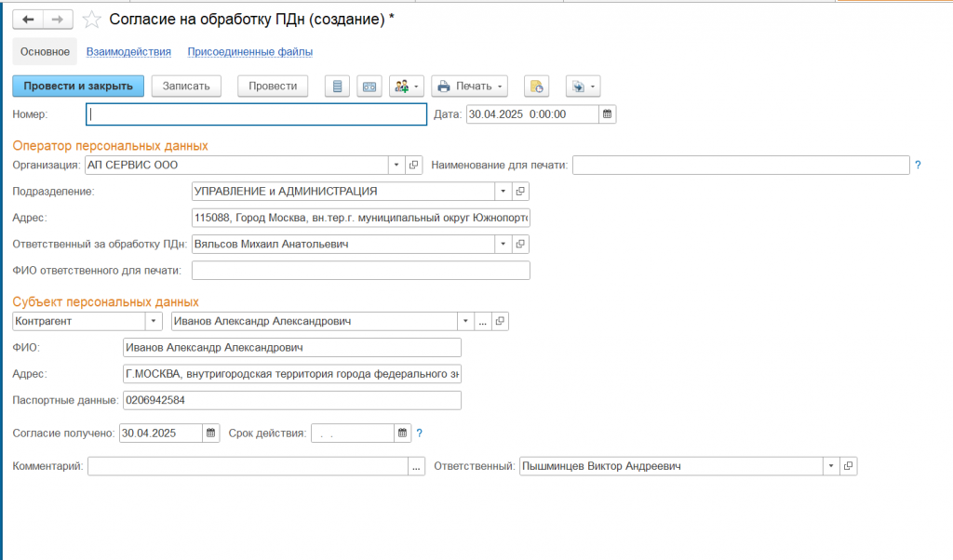This screenshot has height=560, width=953.
Task: Open calendar for Согласие получено date
Action: pyautogui.click(x=211, y=433)
